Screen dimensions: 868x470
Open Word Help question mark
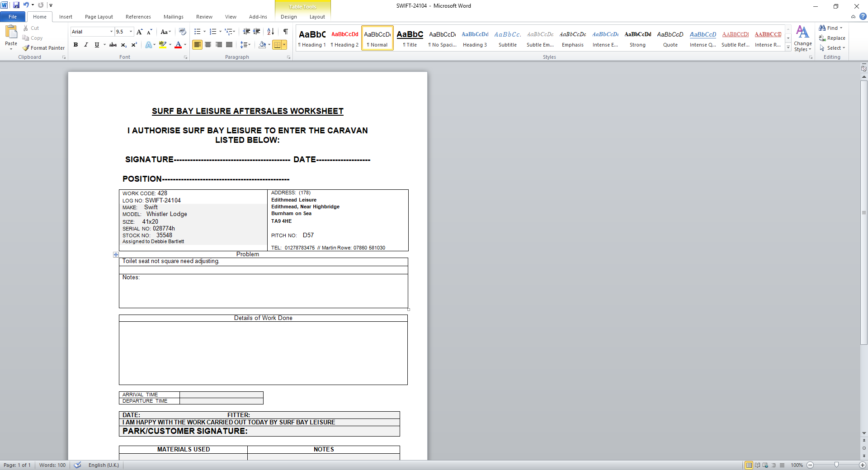click(863, 17)
